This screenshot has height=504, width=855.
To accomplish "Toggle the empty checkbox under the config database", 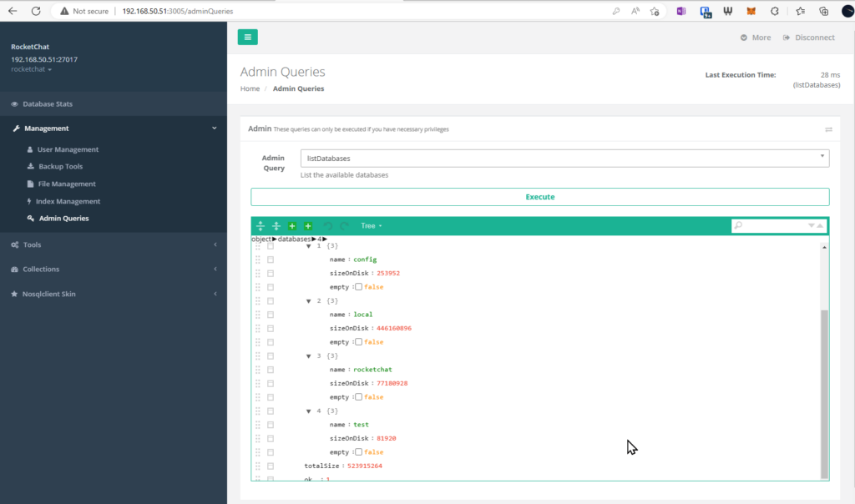I will [359, 286].
